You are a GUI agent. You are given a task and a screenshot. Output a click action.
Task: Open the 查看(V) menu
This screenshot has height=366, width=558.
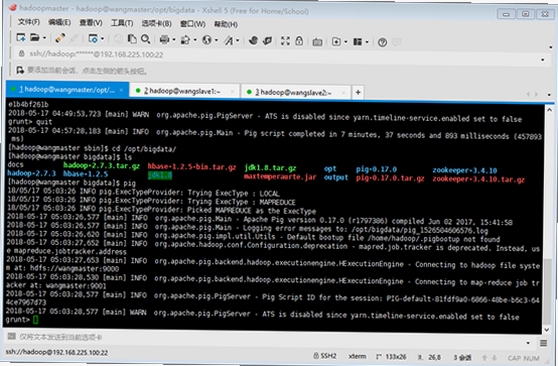tap(91, 23)
